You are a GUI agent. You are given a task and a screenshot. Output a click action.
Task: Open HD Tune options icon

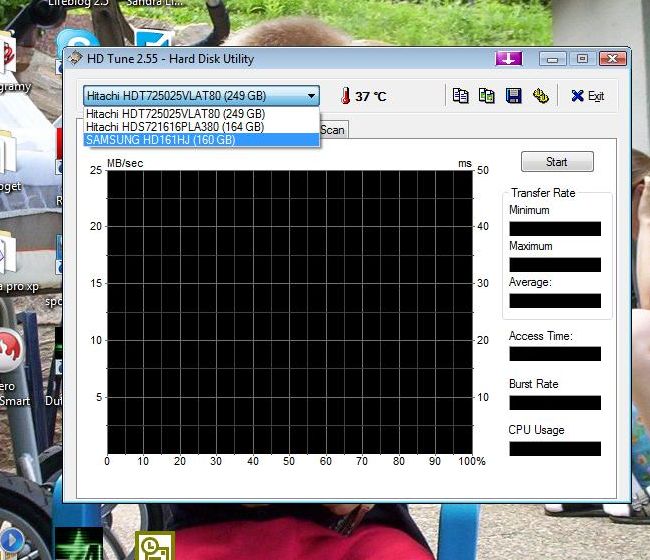pos(541,96)
